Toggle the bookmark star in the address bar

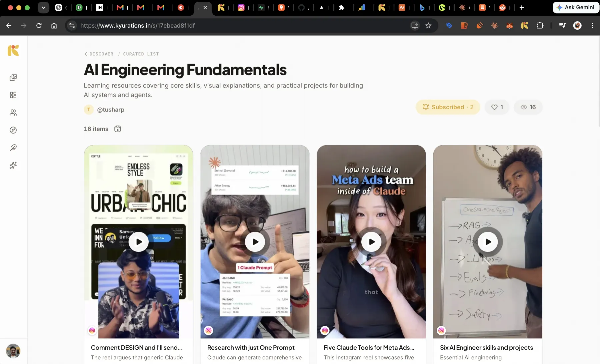tap(428, 26)
